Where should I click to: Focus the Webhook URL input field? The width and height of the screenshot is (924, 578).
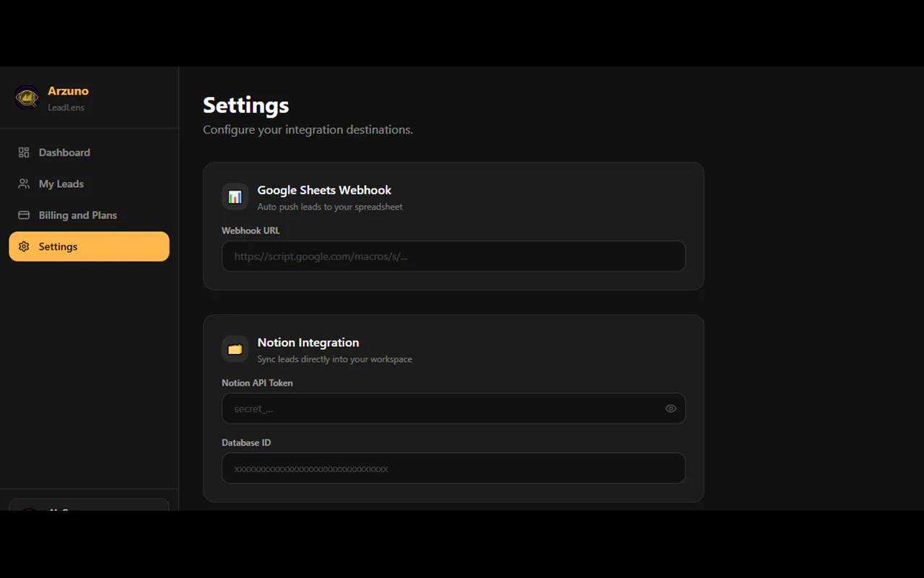coord(453,256)
